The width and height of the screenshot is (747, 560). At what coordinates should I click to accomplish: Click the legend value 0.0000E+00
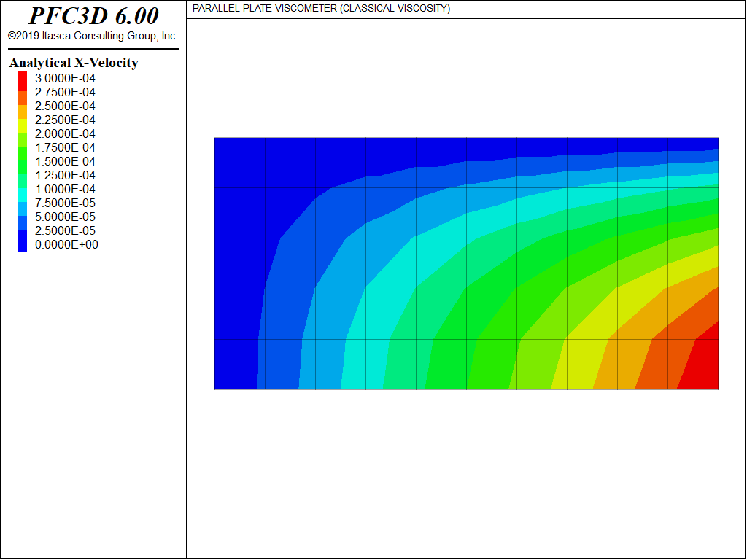coord(66,244)
